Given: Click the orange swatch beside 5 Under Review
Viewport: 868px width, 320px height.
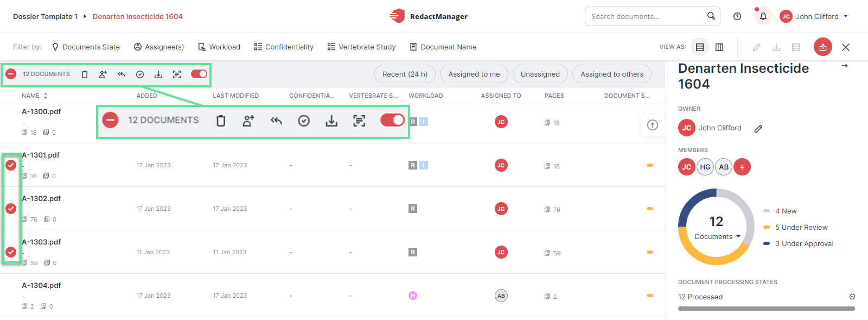Looking at the screenshot, I should [767, 227].
